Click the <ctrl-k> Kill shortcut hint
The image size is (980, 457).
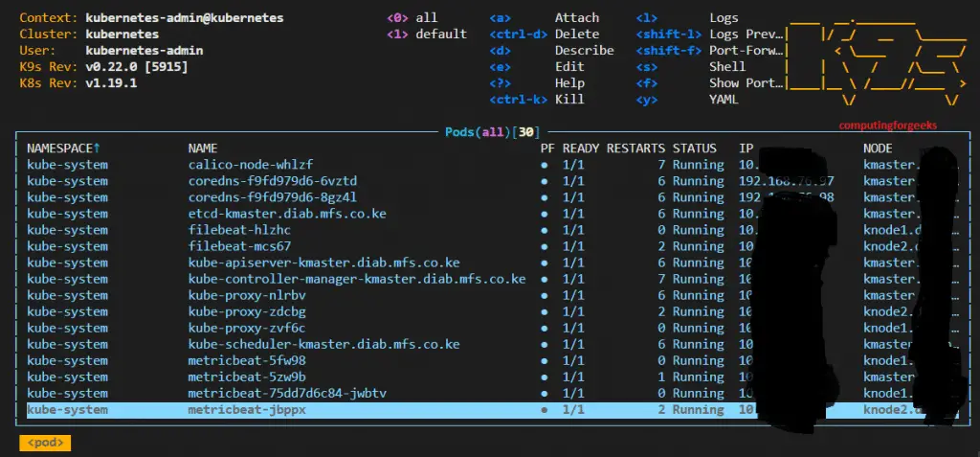coord(537,99)
